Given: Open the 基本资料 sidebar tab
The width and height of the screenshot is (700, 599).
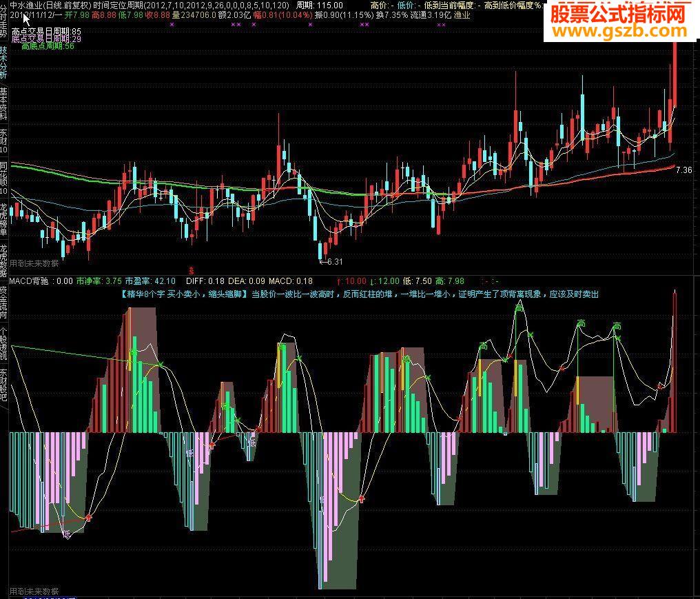Looking at the screenshot, I should click(x=3, y=103).
